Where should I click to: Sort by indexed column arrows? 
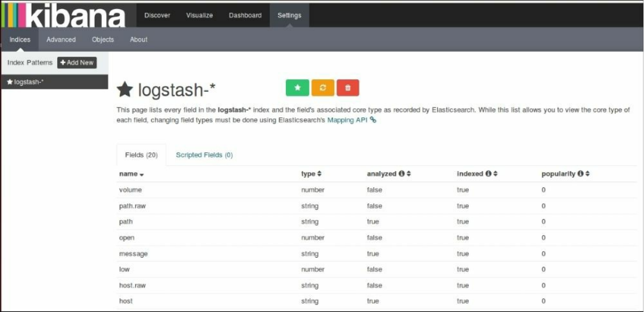pos(495,174)
